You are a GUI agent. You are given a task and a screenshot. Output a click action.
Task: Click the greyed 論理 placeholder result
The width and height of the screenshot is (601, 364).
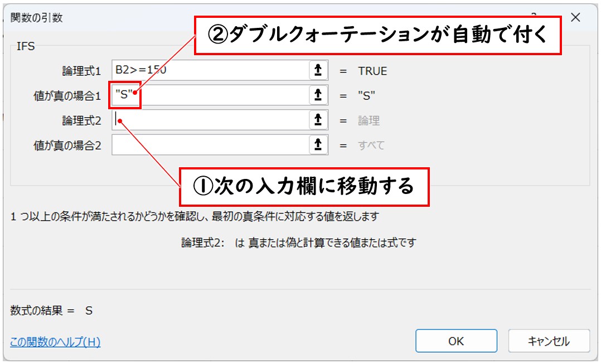[369, 121]
